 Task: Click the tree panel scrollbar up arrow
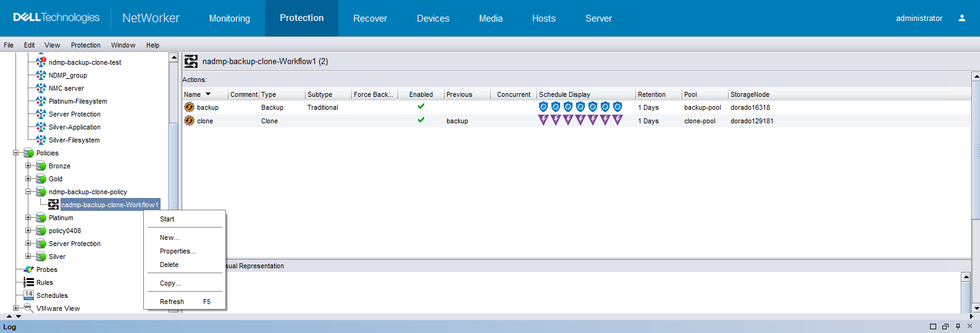[174, 57]
